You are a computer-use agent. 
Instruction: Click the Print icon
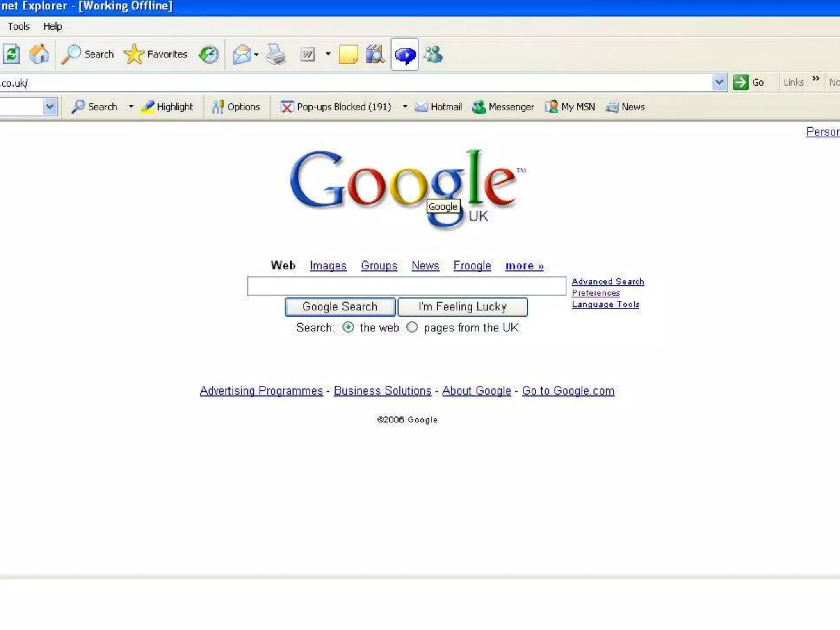coord(276,54)
